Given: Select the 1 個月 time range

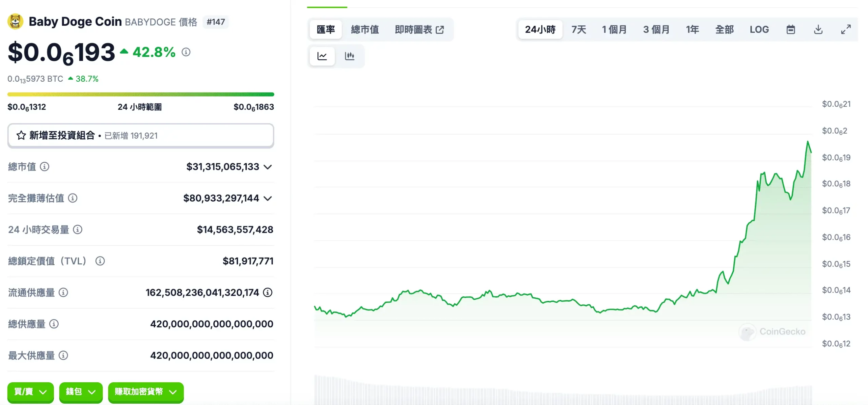Looking at the screenshot, I should click(614, 29).
